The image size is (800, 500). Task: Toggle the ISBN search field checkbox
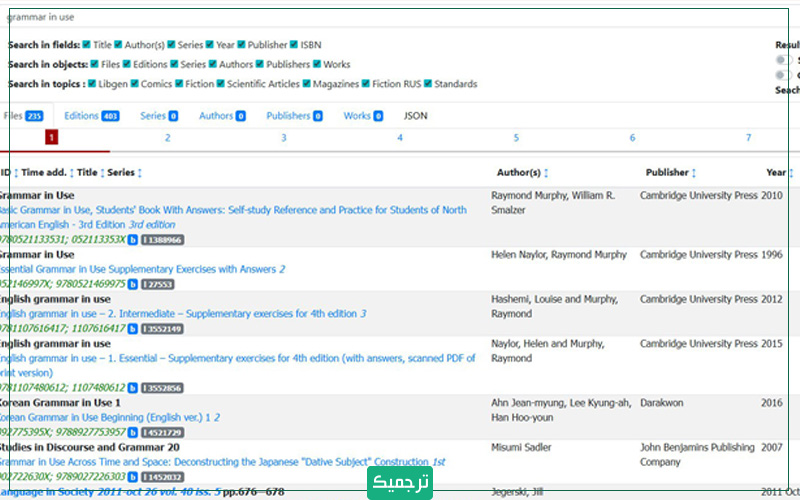(293, 45)
